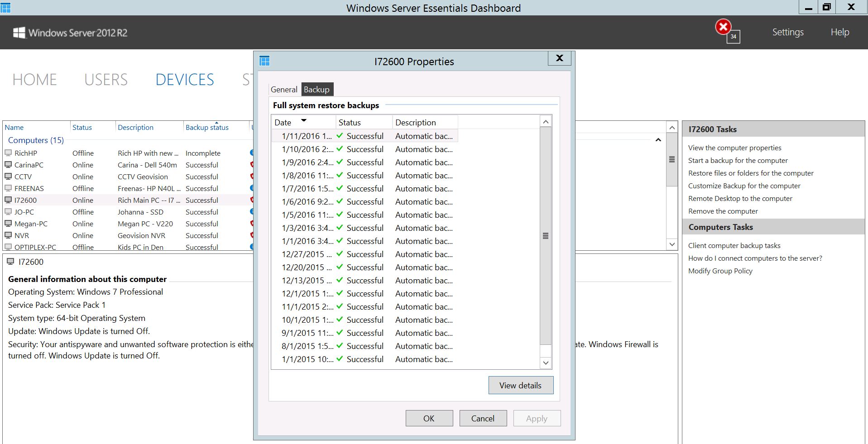Select the 11/1/2015 backup row
Screen dimensions: 868x444
pos(365,306)
